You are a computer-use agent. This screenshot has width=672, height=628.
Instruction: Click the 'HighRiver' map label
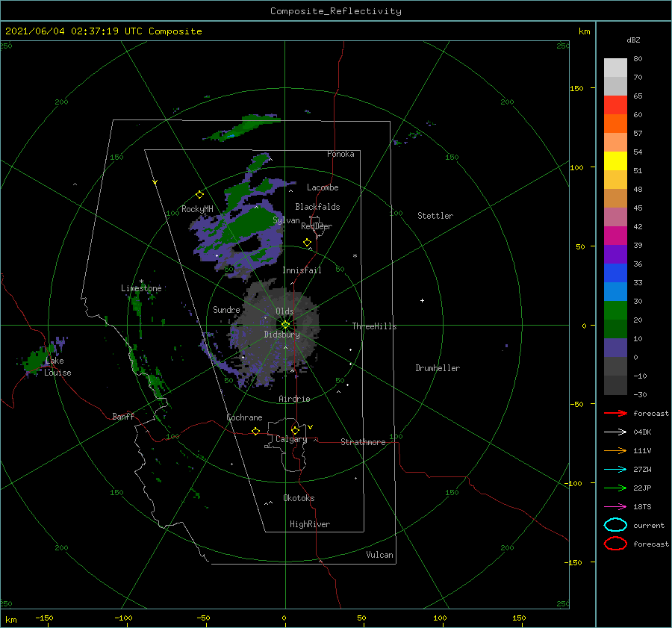(x=310, y=524)
